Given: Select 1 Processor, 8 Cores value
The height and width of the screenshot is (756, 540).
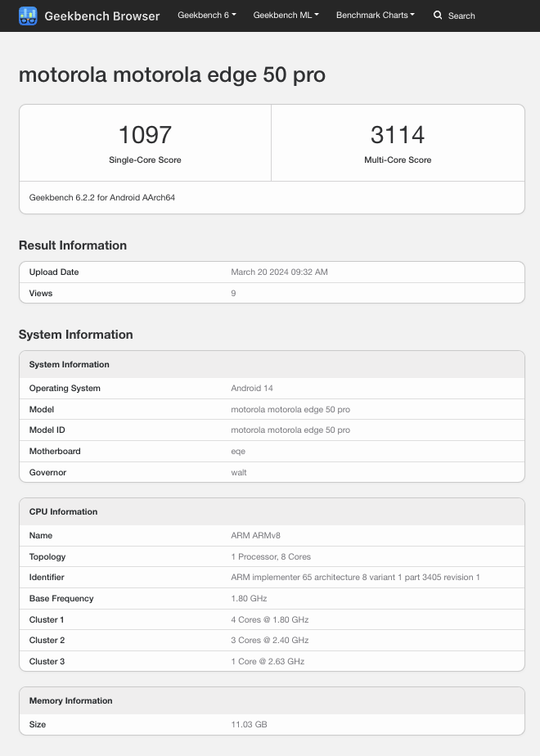Looking at the screenshot, I should pos(271,557).
